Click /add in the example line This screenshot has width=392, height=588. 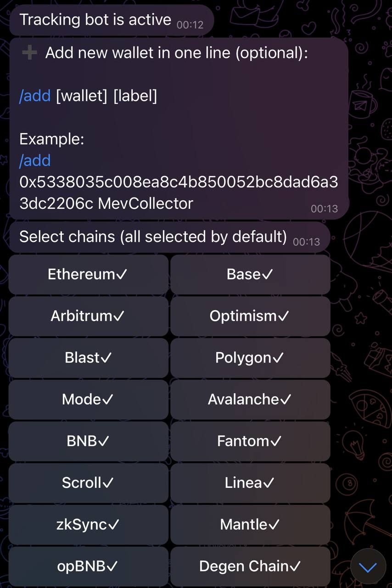click(35, 160)
